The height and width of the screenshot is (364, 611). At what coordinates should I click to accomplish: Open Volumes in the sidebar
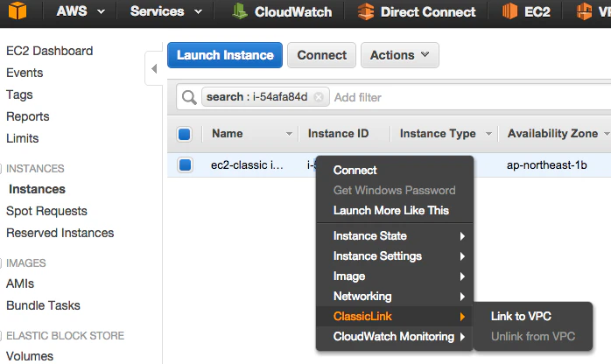coord(30,356)
